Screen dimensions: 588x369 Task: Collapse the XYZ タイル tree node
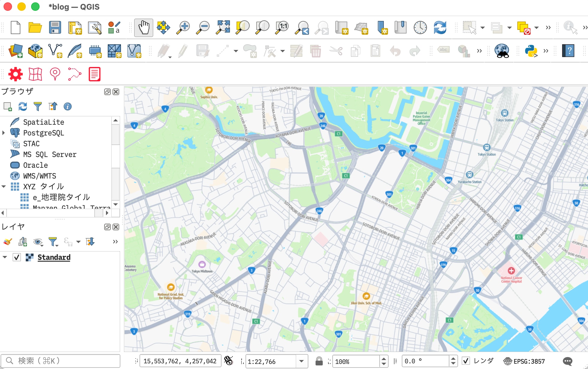3,186
